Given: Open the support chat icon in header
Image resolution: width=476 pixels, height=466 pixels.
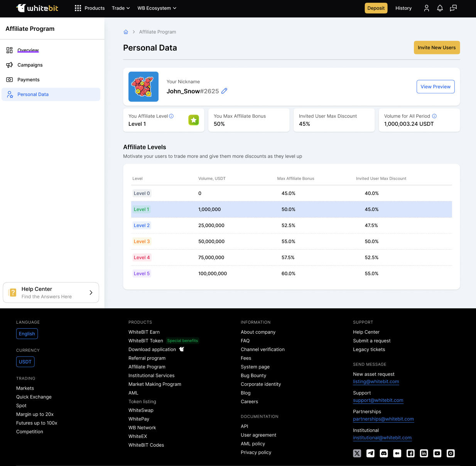Looking at the screenshot, I should coord(453,8).
